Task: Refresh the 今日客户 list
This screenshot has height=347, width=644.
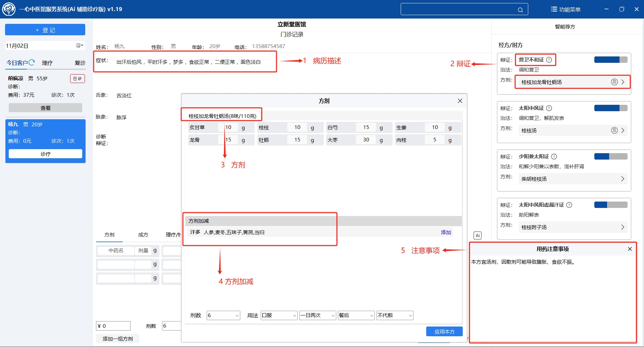Action: tap(32, 62)
